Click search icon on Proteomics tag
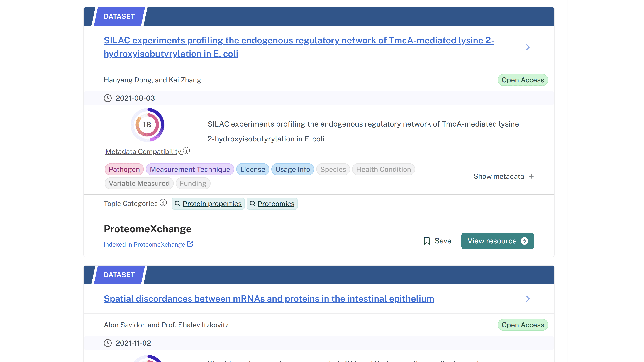644x362 pixels. pos(252,204)
